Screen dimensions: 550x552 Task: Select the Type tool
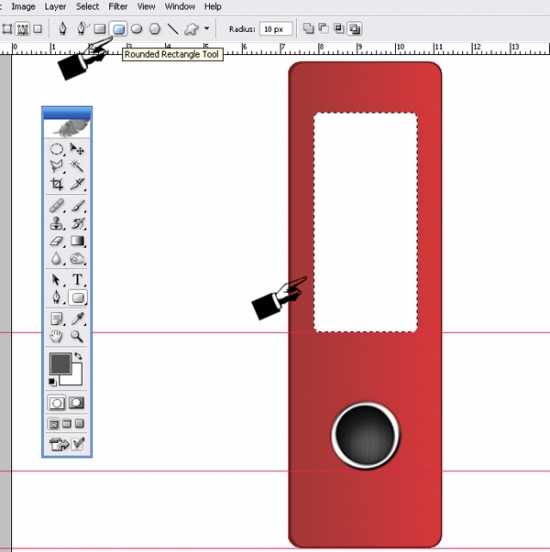point(77,280)
